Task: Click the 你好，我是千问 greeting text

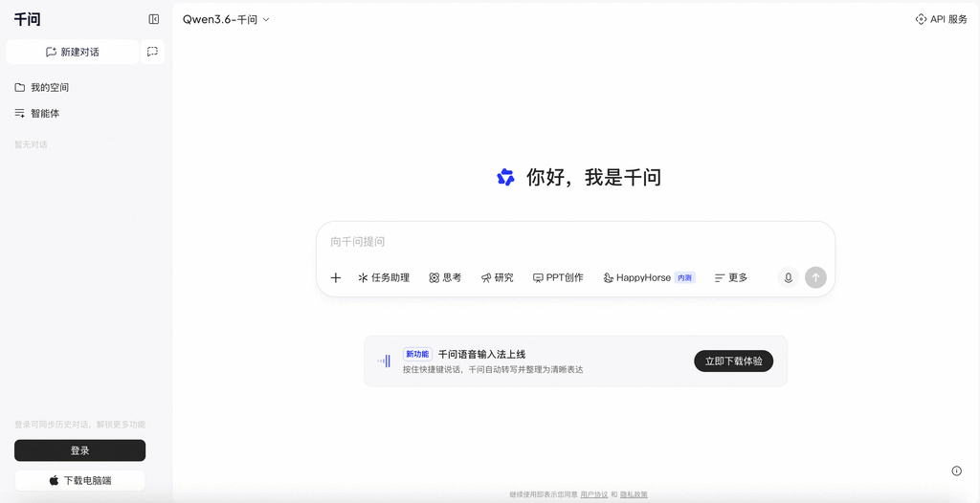Action: tap(593, 178)
